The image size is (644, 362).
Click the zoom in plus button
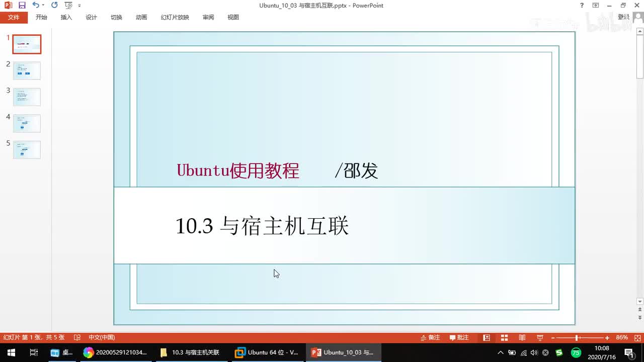click(607, 338)
